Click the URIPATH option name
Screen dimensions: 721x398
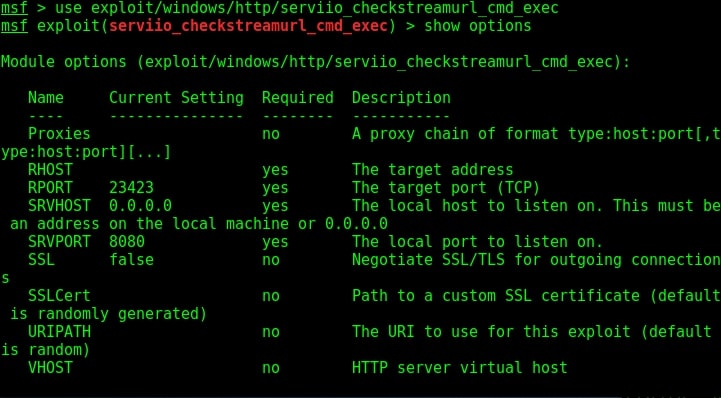coord(59,331)
